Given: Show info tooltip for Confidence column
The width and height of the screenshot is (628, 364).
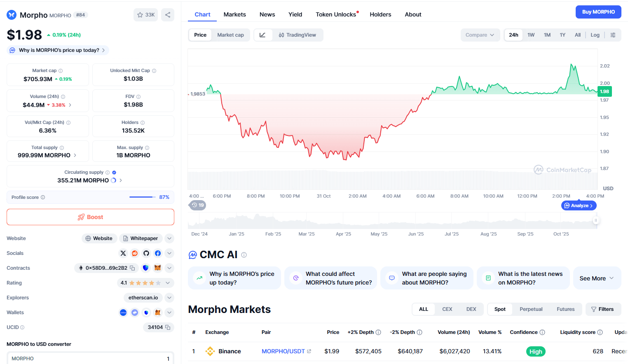Looking at the screenshot, I should tap(542, 332).
